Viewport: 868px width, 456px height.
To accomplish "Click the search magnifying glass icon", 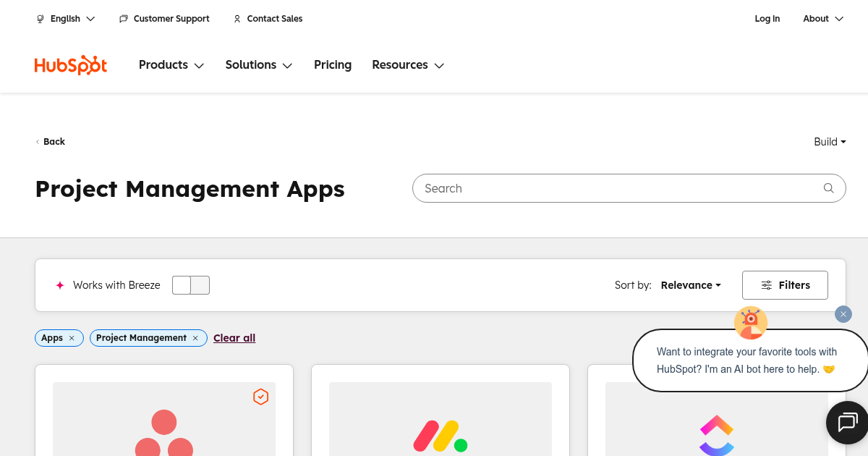I will pyautogui.click(x=827, y=187).
